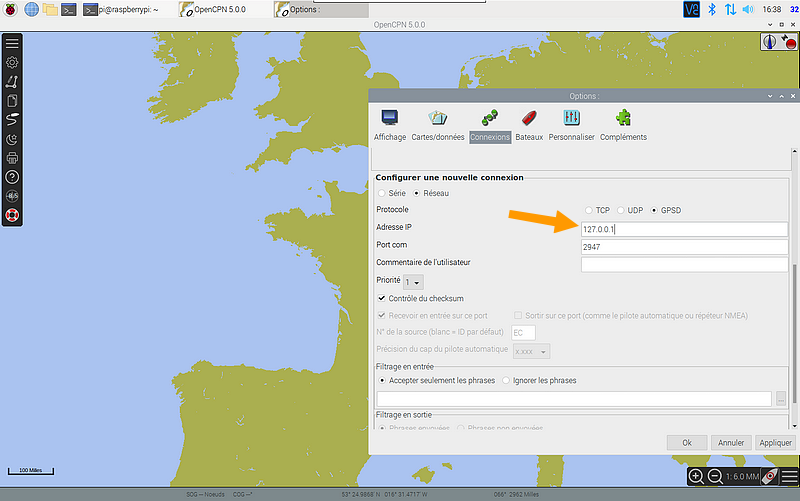Open the chart canvas menu at bottom right
This screenshot has height=501, width=800.
pos(789,477)
